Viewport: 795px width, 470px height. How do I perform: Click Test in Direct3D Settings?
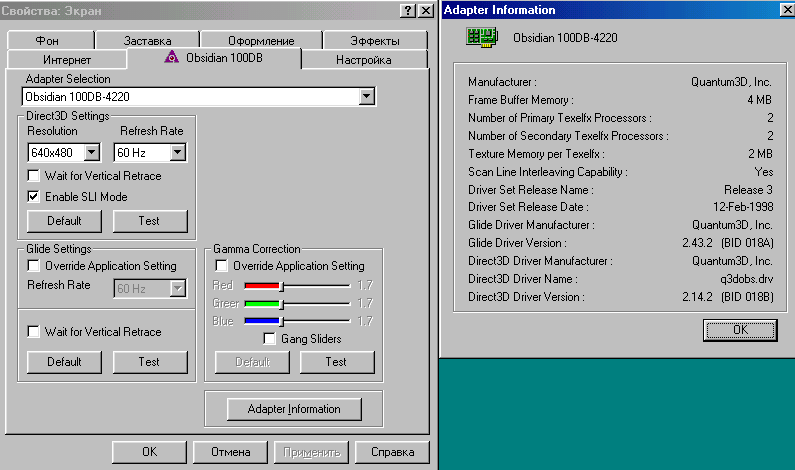coord(150,221)
